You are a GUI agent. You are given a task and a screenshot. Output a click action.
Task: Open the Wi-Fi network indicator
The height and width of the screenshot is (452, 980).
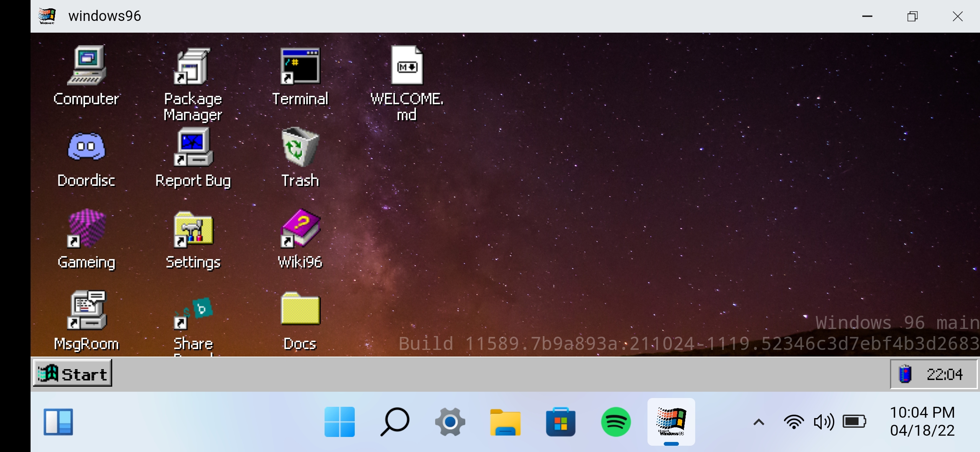click(x=794, y=422)
